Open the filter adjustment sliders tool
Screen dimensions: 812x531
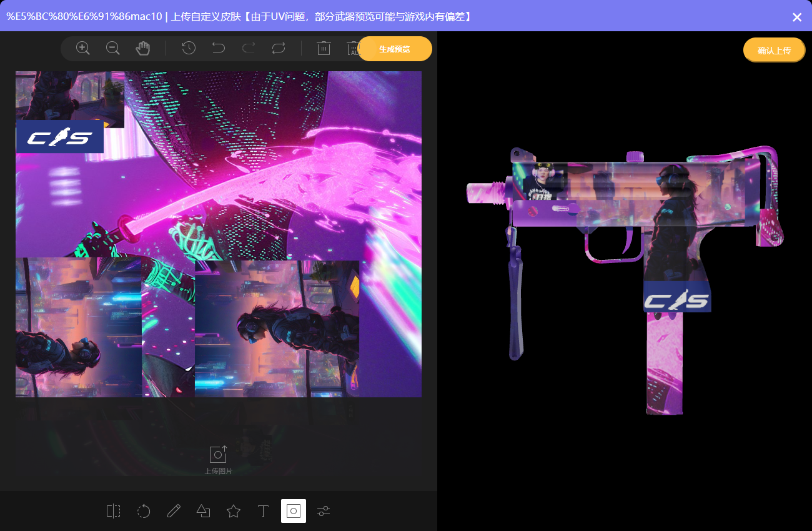tap(324, 511)
